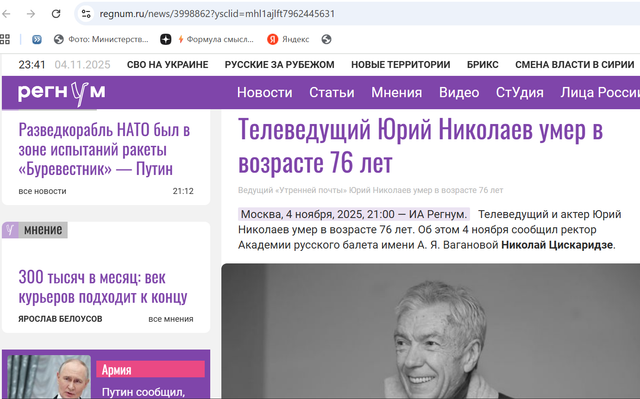Open site information icon in address bar
This screenshot has width=640, height=399.
86,14
